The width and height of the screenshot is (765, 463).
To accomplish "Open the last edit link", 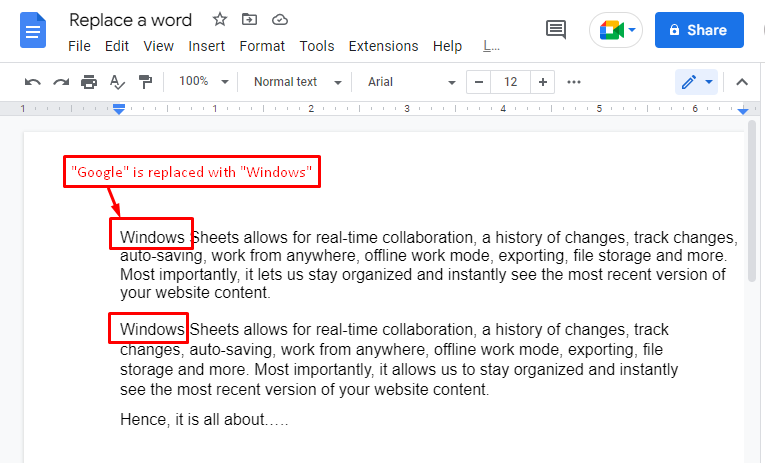I will (491, 46).
